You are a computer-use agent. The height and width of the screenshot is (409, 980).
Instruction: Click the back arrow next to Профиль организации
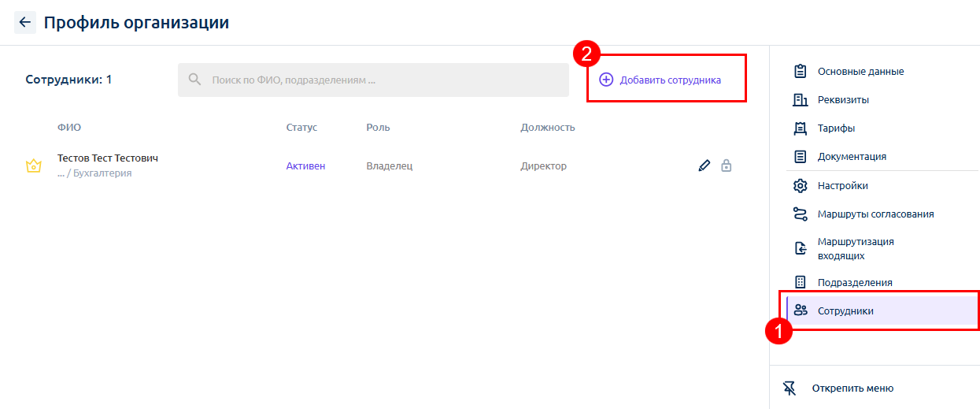[x=25, y=22]
